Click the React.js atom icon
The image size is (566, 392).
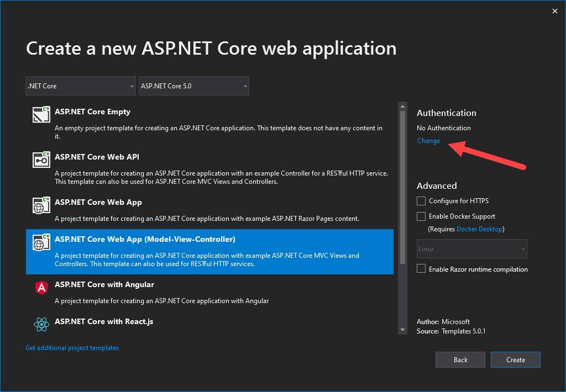[x=41, y=324]
